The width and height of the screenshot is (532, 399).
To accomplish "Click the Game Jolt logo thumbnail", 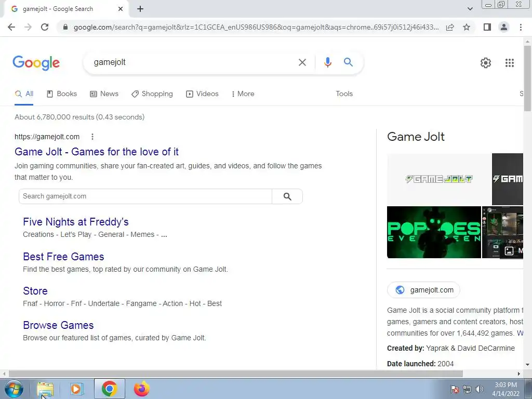I will (x=439, y=179).
